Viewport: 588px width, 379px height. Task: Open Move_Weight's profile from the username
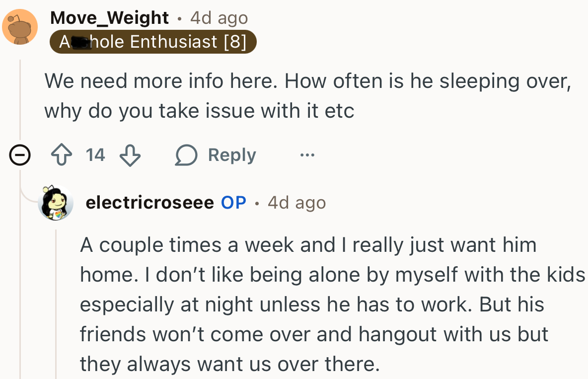(109, 17)
